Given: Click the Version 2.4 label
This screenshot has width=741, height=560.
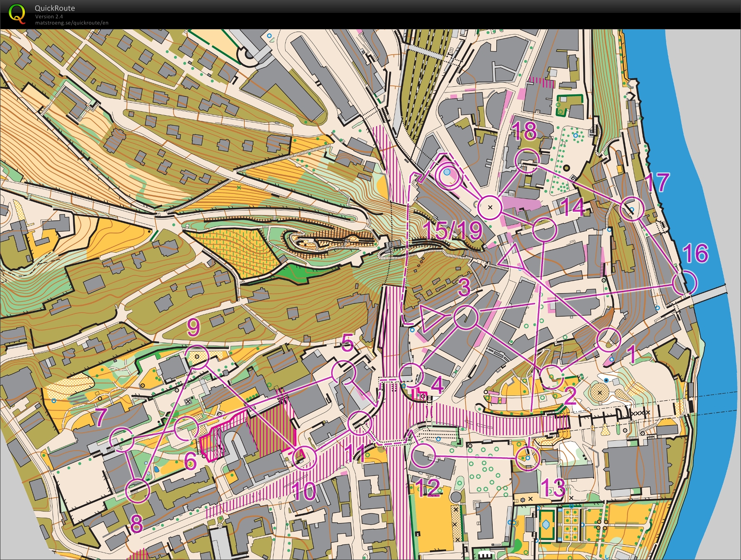Looking at the screenshot, I should click(49, 16).
